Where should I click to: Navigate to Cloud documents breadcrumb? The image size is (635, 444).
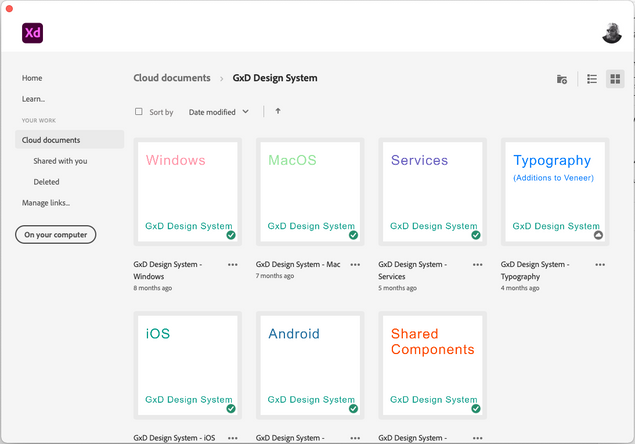[172, 78]
